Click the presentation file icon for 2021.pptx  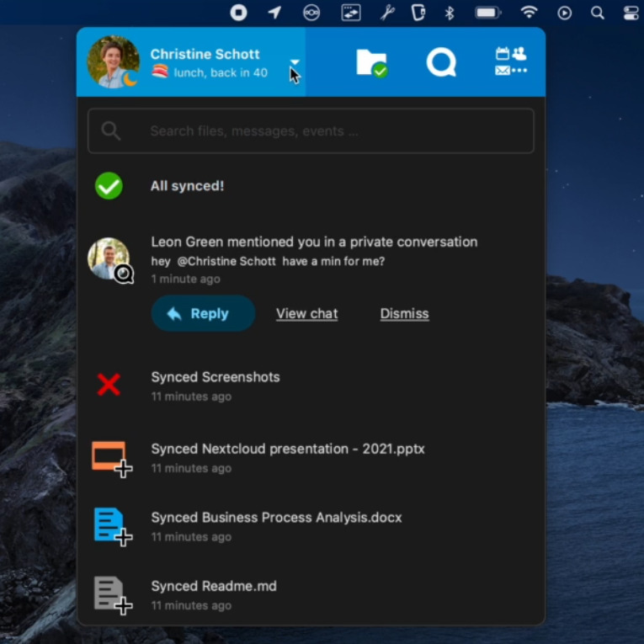[x=112, y=459]
